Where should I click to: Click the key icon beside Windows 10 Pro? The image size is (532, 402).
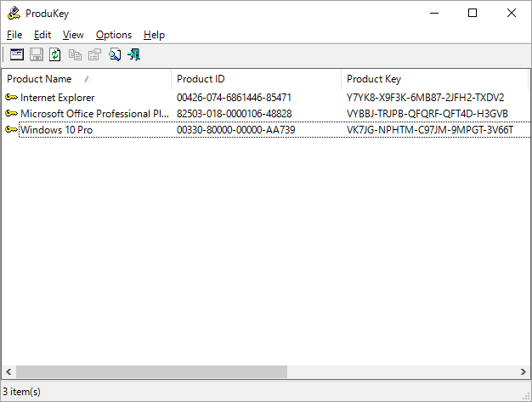11,129
